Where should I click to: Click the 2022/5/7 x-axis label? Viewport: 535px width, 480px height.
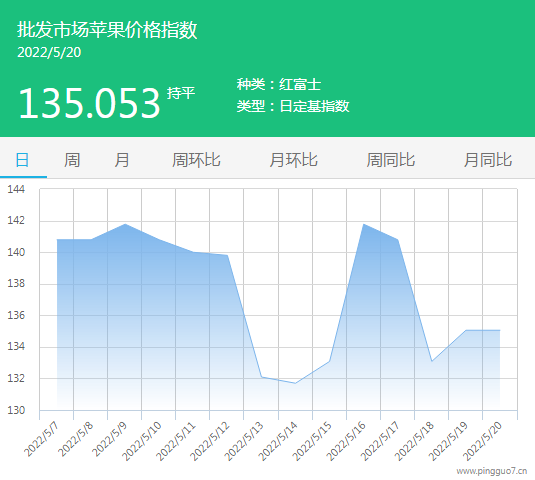(x=41, y=439)
